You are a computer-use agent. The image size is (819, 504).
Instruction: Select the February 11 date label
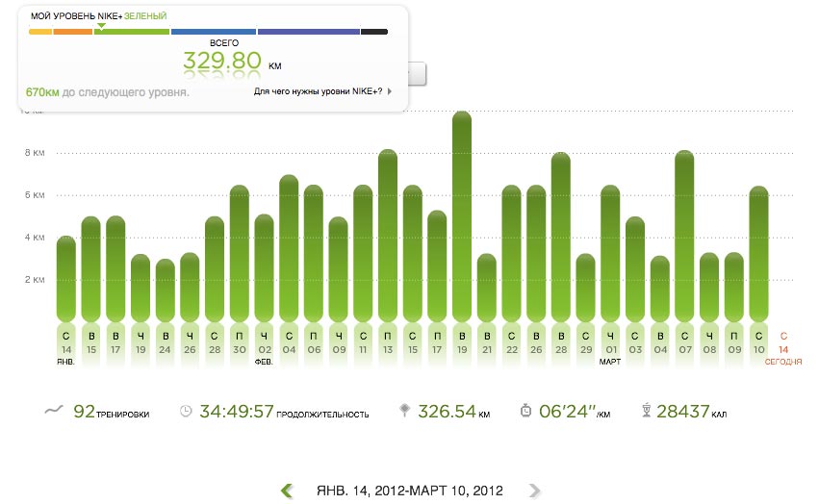click(363, 343)
